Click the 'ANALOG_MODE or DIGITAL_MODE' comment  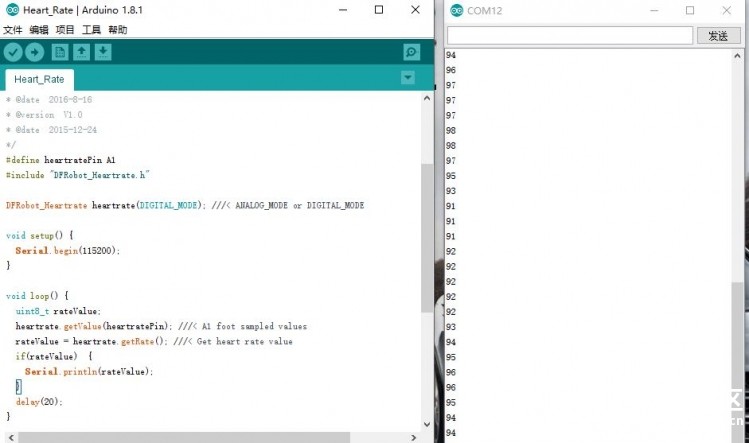(x=300, y=205)
